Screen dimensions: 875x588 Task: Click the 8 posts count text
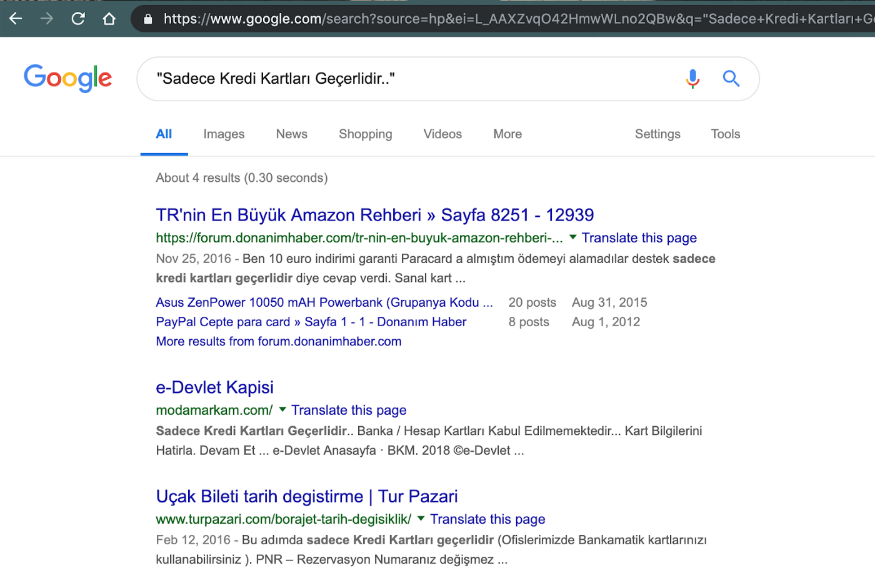click(x=529, y=322)
